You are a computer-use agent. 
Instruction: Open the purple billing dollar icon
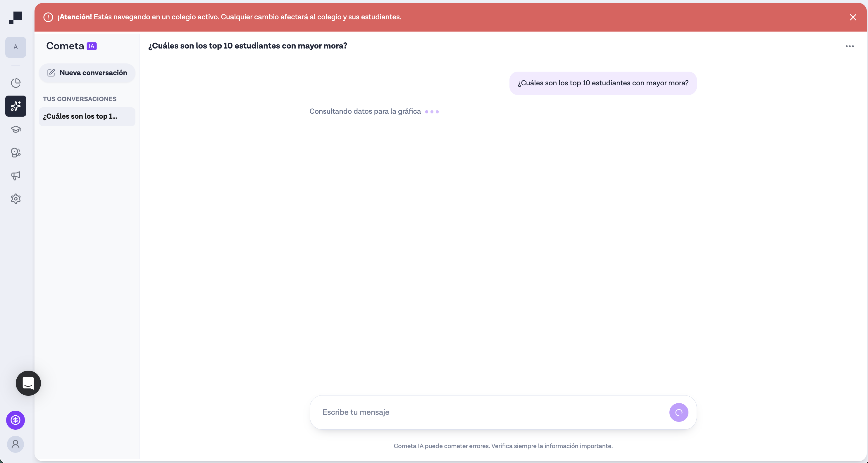(15, 420)
